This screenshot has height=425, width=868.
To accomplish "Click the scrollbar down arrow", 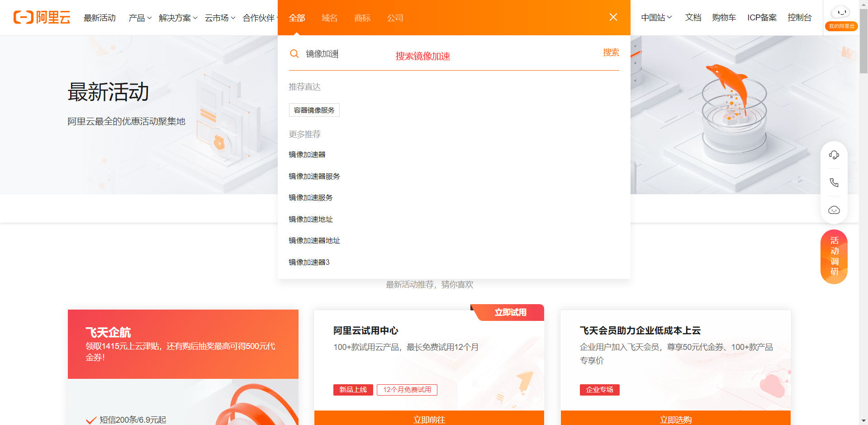I will tap(863, 421).
